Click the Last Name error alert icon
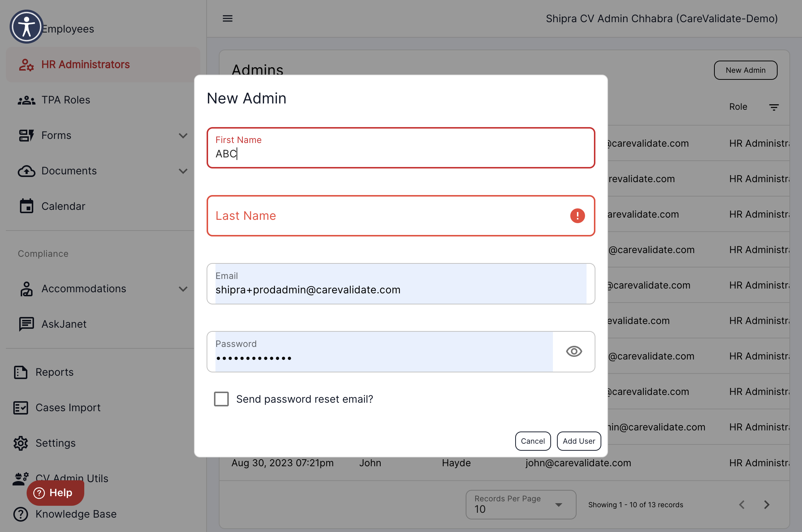This screenshot has height=532, width=802. [x=577, y=216]
